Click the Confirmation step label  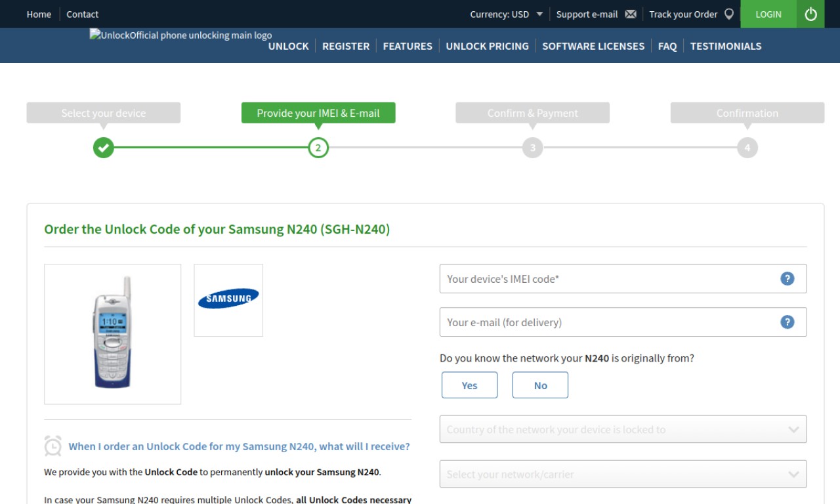pyautogui.click(x=747, y=113)
